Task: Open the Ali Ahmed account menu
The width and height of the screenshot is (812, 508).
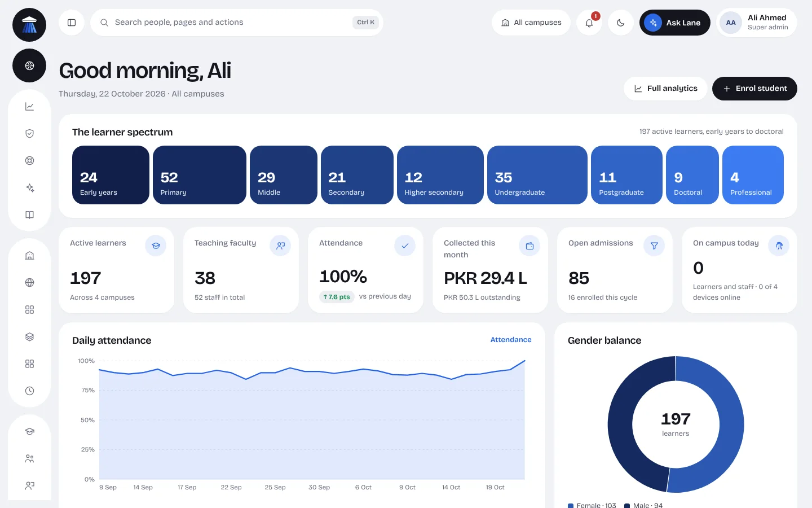Action: tap(757, 23)
